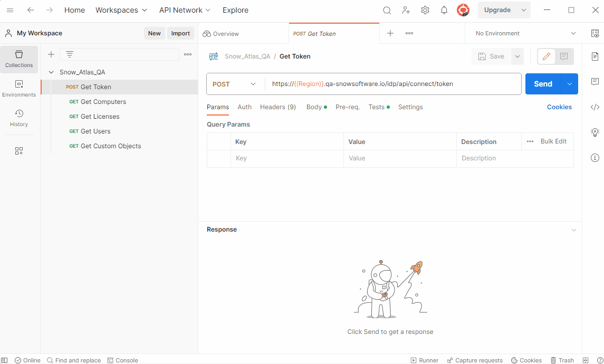
Task: Click the configure workspace sidebar icon
Action: (x=19, y=150)
